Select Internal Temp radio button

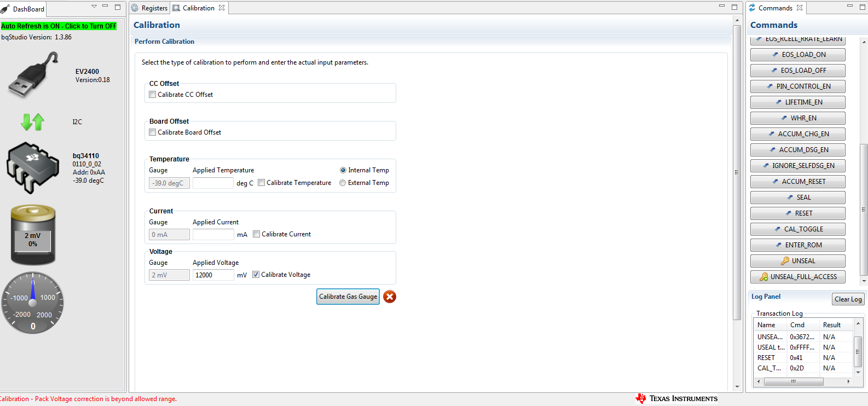click(343, 170)
